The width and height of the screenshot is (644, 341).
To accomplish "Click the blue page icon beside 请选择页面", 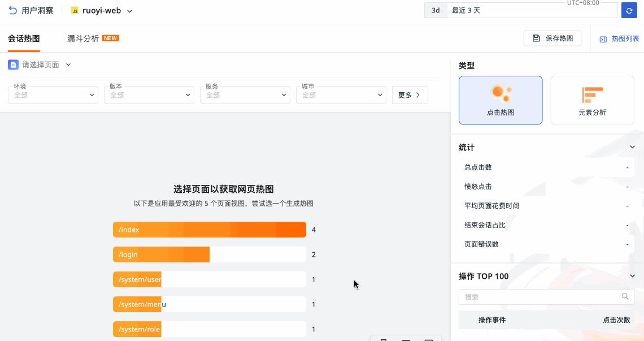I will (x=13, y=64).
